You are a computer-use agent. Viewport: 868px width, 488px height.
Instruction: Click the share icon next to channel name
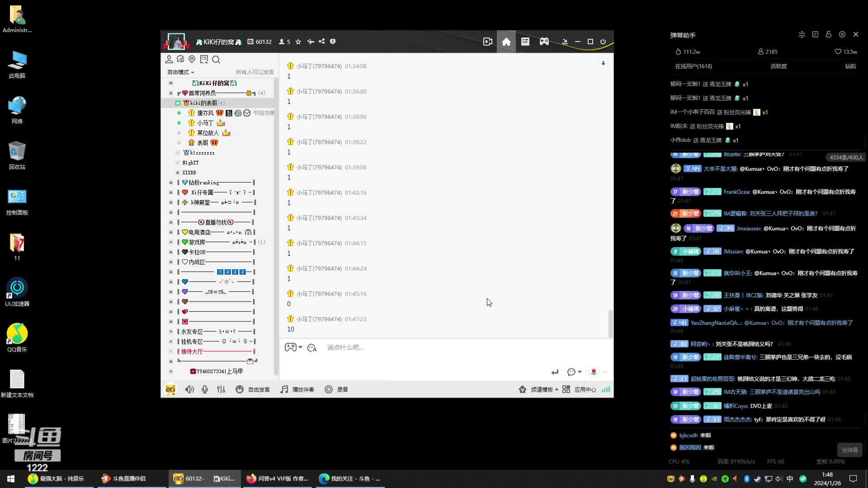[321, 42]
